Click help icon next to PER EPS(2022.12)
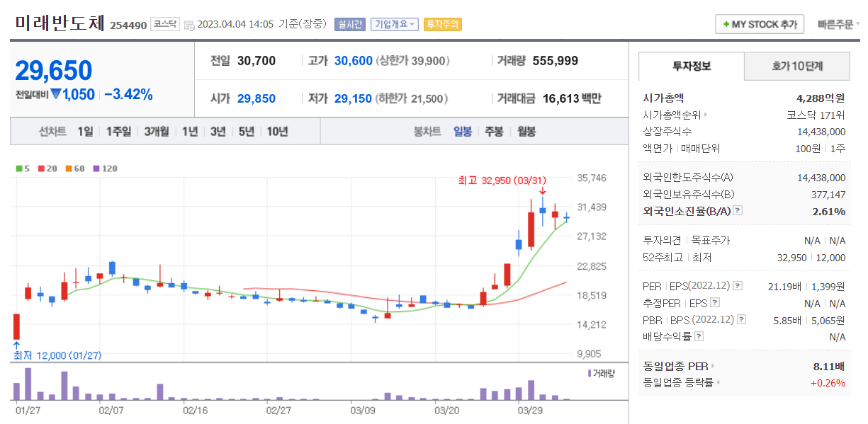 point(737,286)
